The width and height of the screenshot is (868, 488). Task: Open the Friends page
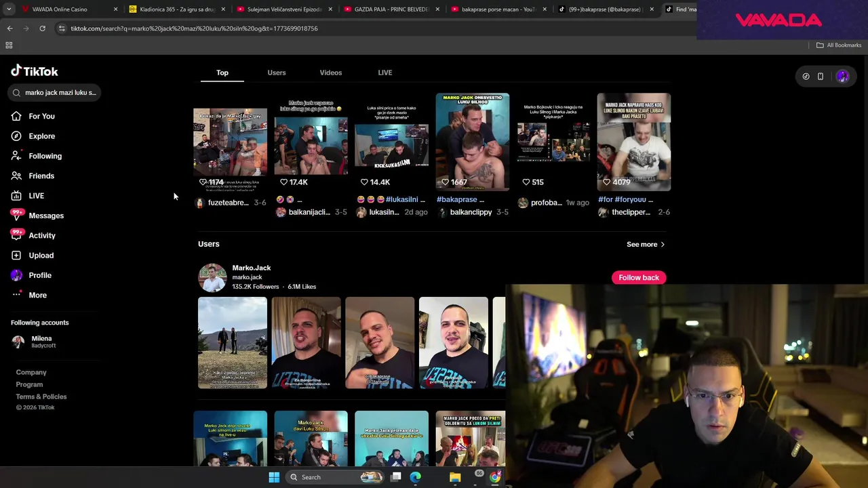[x=41, y=176]
